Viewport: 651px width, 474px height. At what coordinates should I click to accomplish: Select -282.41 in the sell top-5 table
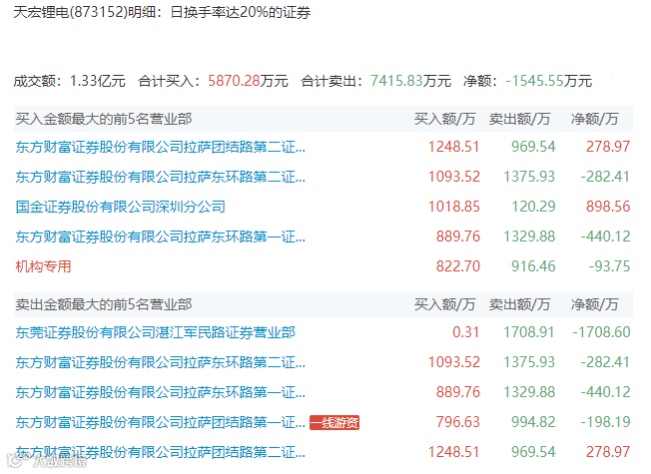tap(605, 362)
